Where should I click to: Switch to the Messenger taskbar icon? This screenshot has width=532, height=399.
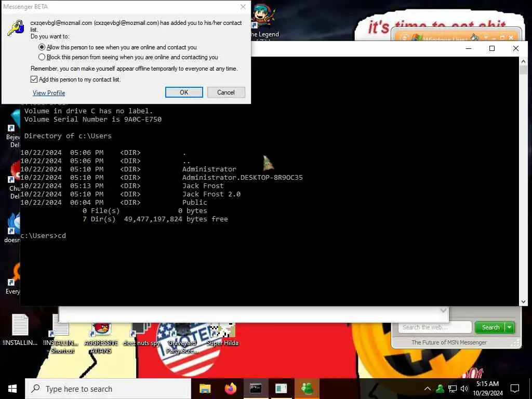pos(307,389)
